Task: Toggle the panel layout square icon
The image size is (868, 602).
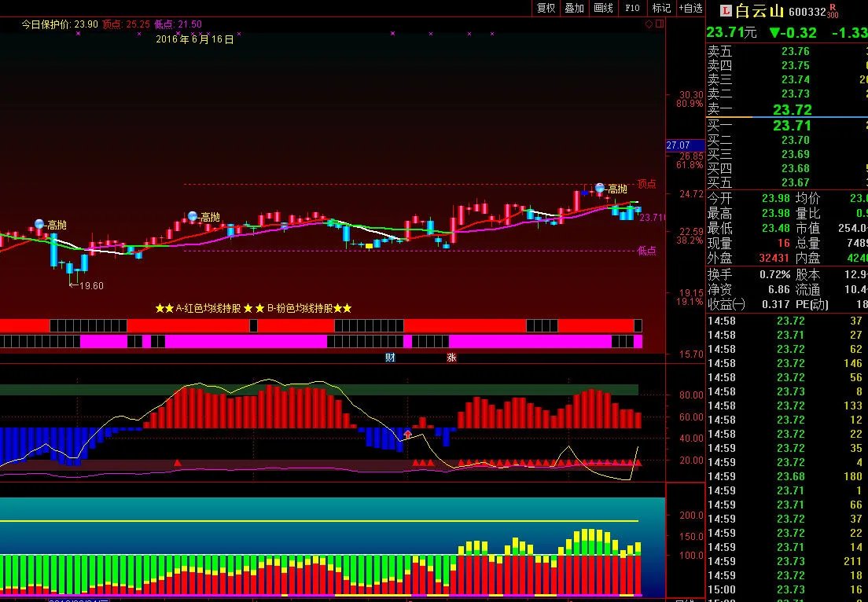Action: coord(659,24)
